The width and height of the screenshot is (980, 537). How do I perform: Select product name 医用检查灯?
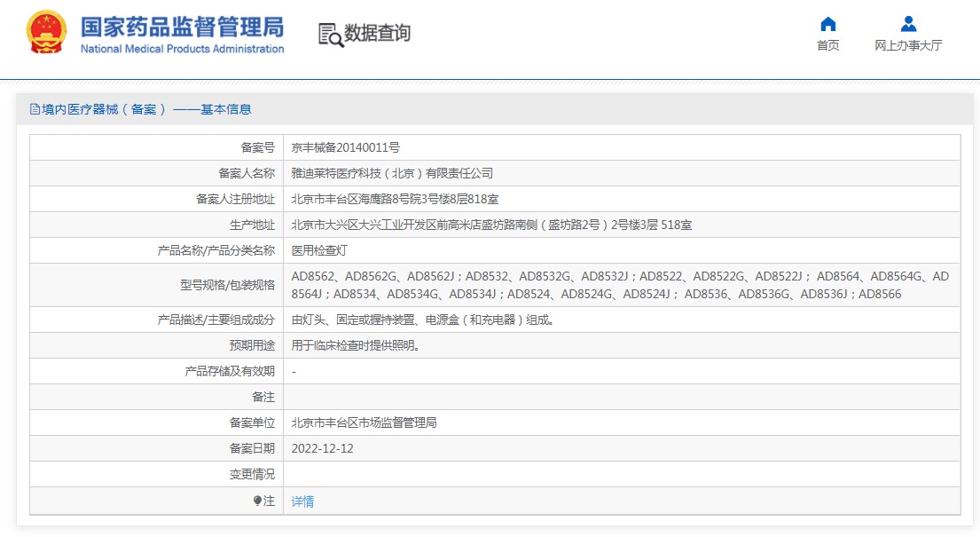point(320,250)
